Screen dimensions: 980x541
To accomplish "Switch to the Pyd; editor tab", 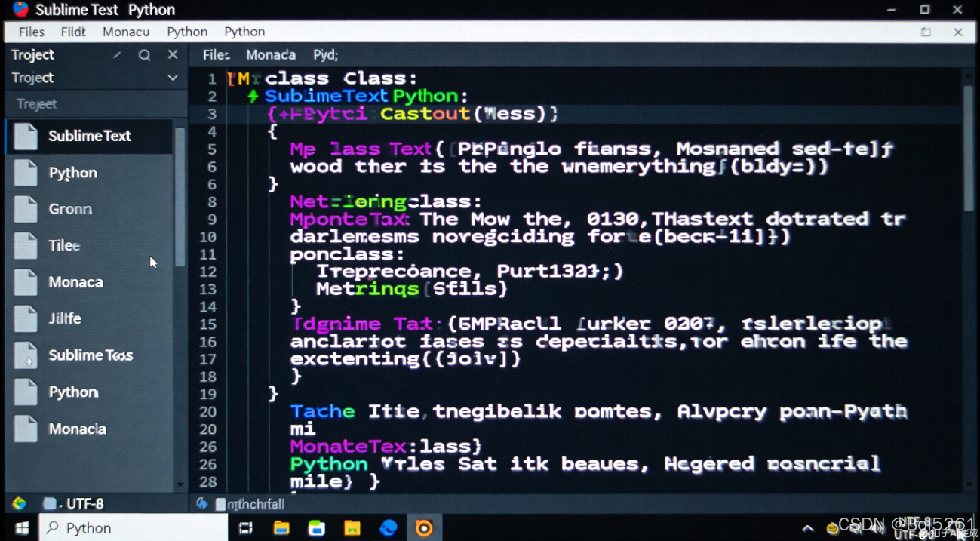I will click(x=326, y=55).
